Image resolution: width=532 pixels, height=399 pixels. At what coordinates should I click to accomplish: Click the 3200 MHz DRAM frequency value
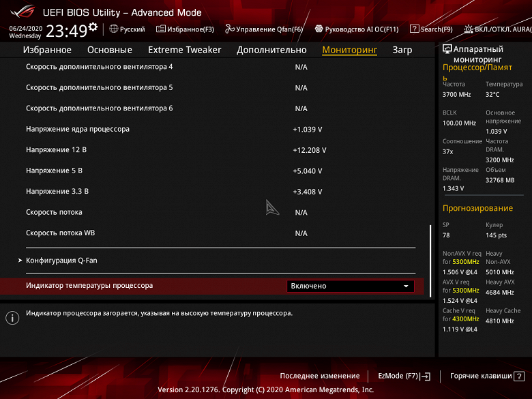coord(500,160)
